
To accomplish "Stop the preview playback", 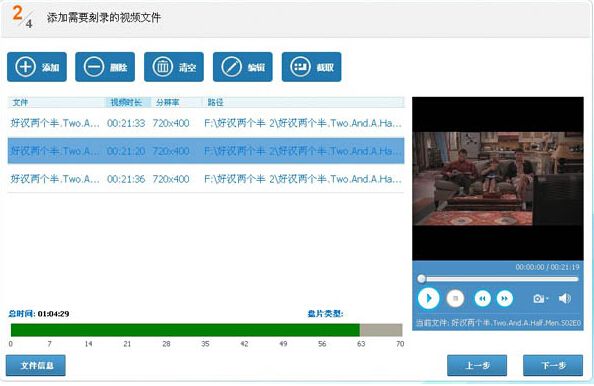I will tap(455, 298).
